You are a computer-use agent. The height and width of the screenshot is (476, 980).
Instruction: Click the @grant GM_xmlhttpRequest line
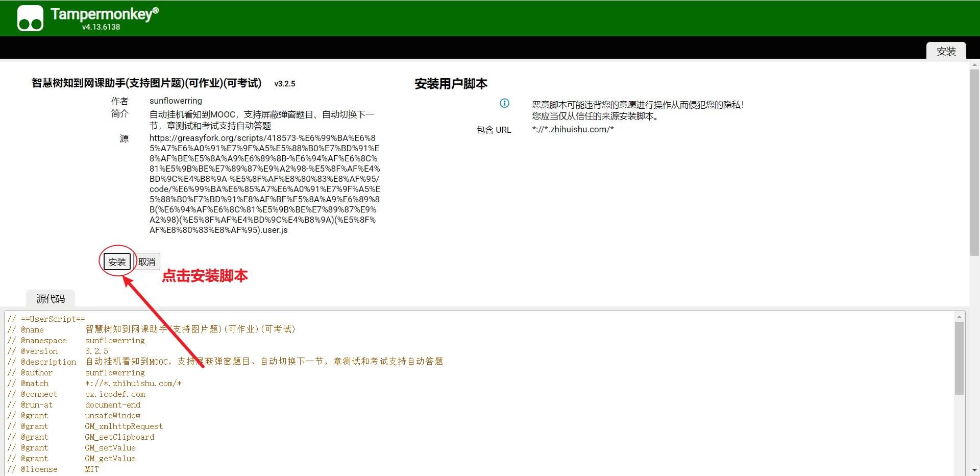(85, 426)
